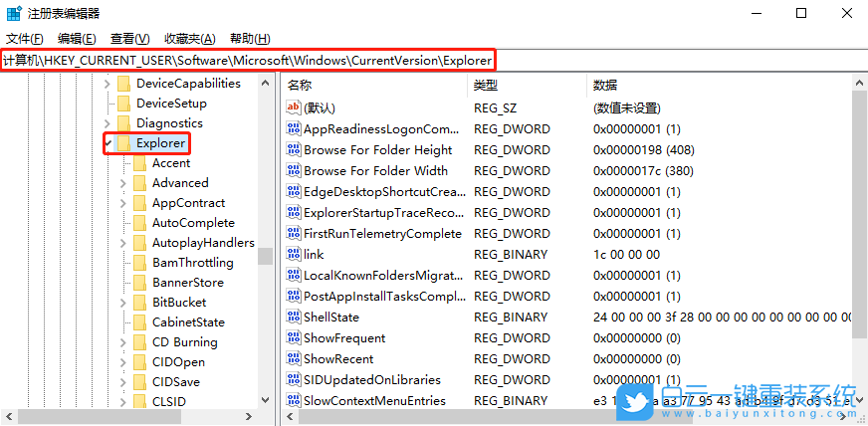Select the CIDSave tree label
Screen dimensions: 868x426
tap(176, 382)
